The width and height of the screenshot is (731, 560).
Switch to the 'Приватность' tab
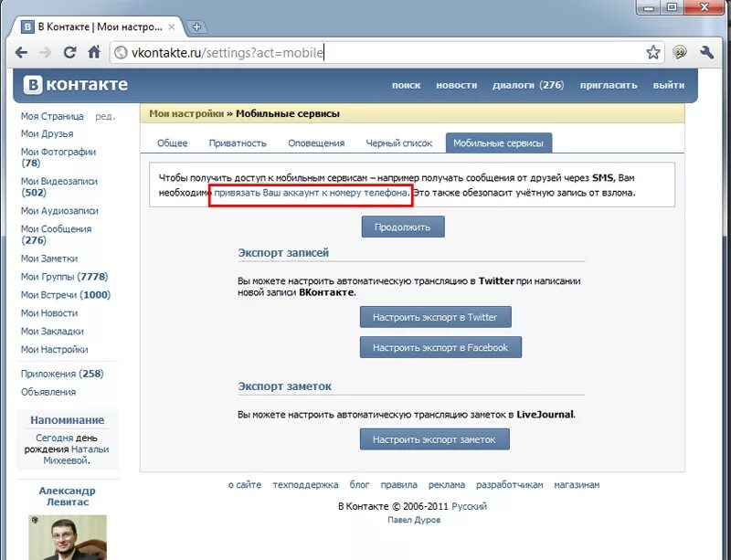click(x=238, y=143)
